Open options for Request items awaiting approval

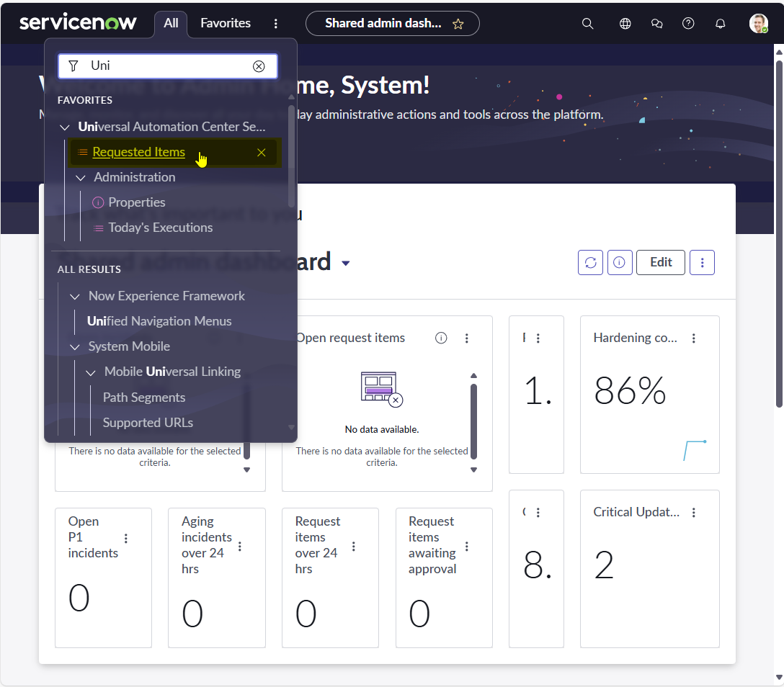[x=466, y=546]
